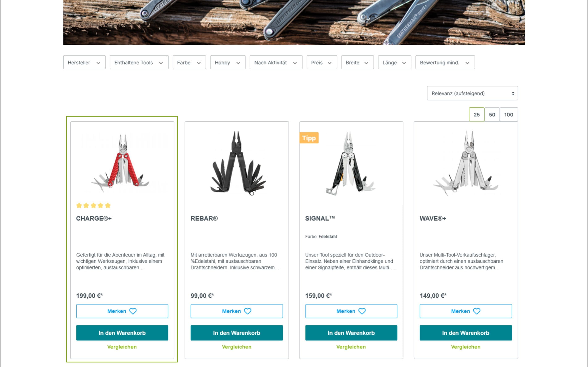Expand the Bewertung mind. filter
Screen dimensions: 588x367
pos(445,63)
